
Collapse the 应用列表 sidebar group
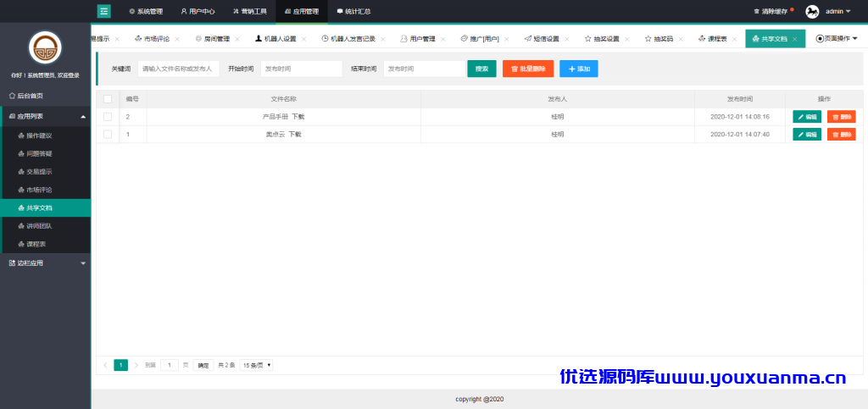click(x=46, y=116)
